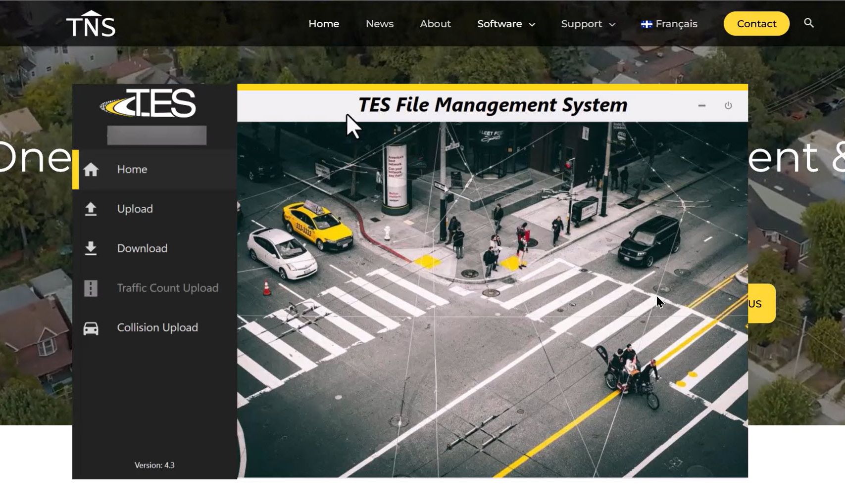Viewport: 845px width, 504px height.
Task: Open the News page
Action: [379, 24]
